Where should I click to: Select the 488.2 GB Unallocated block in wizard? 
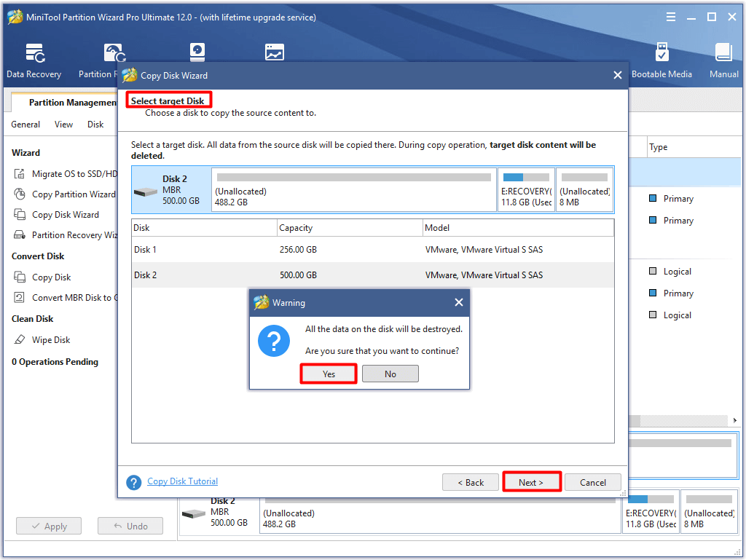354,189
